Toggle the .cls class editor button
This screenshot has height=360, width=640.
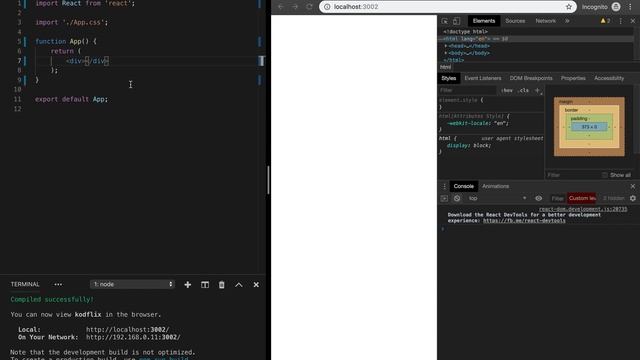coord(523,90)
